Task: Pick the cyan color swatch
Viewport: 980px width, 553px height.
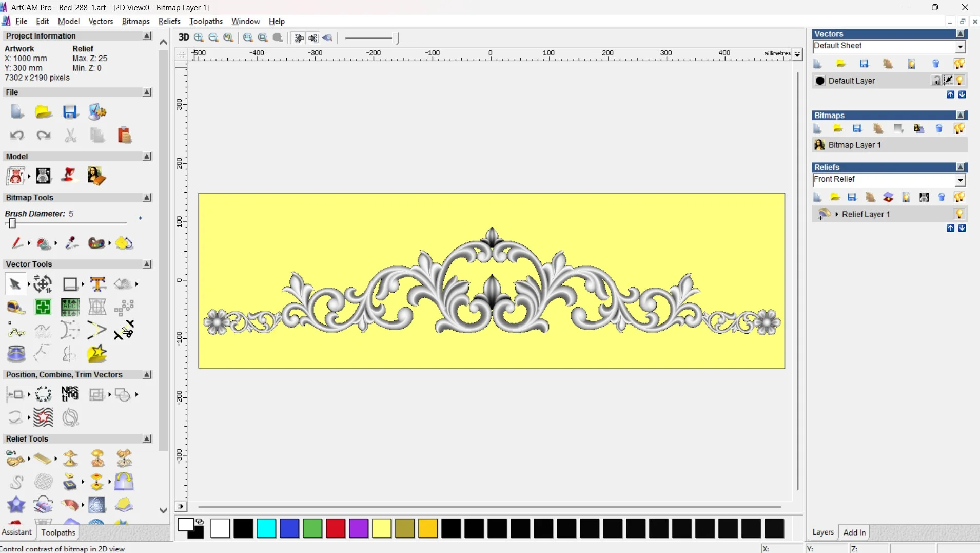Action: click(x=266, y=528)
